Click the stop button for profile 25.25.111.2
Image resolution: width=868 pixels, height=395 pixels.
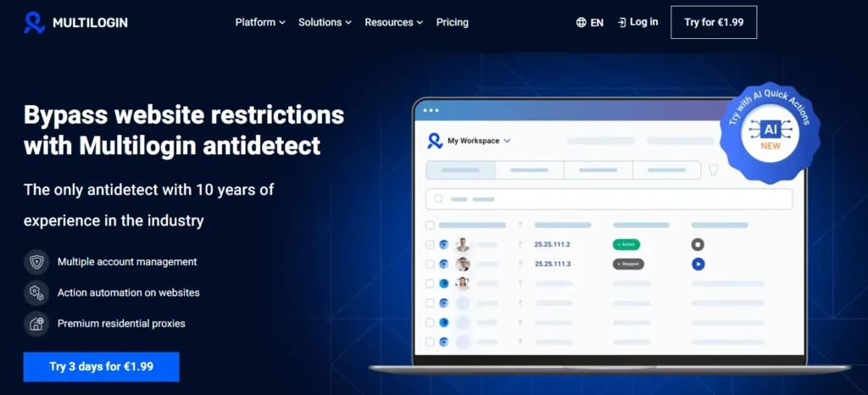(x=698, y=244)
